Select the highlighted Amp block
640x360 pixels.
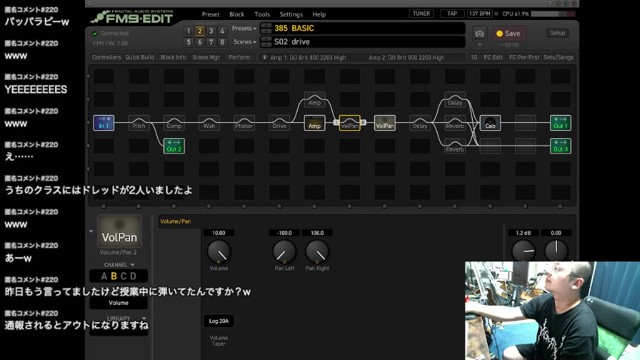click(x=314, y=123)
